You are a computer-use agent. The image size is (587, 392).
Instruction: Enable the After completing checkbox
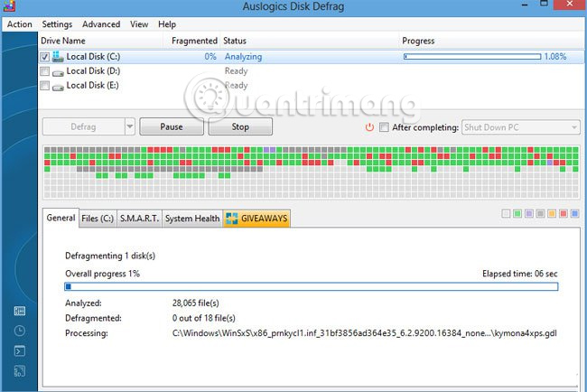pyautogui.click(x=384, y=127)
